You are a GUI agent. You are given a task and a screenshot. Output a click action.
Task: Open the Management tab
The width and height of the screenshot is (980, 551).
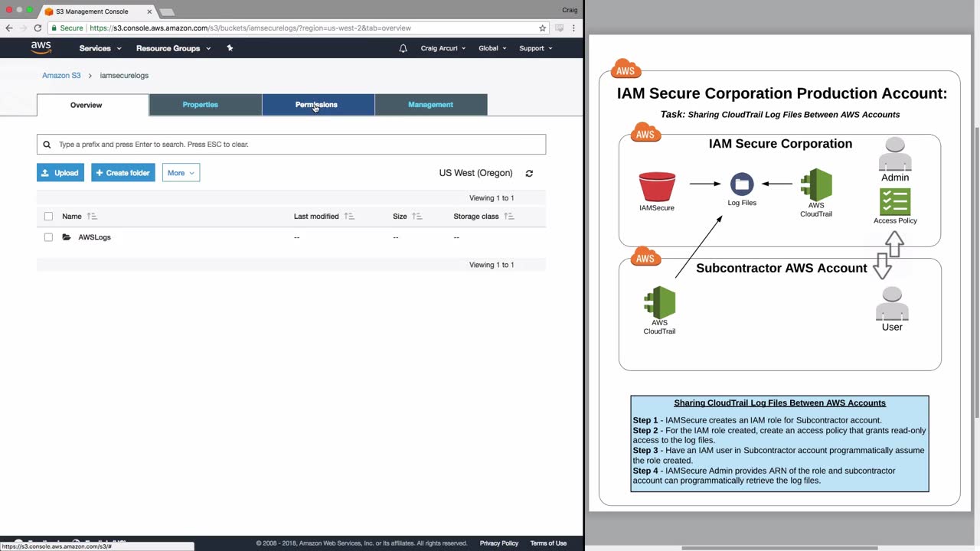[x=430, y=105]
